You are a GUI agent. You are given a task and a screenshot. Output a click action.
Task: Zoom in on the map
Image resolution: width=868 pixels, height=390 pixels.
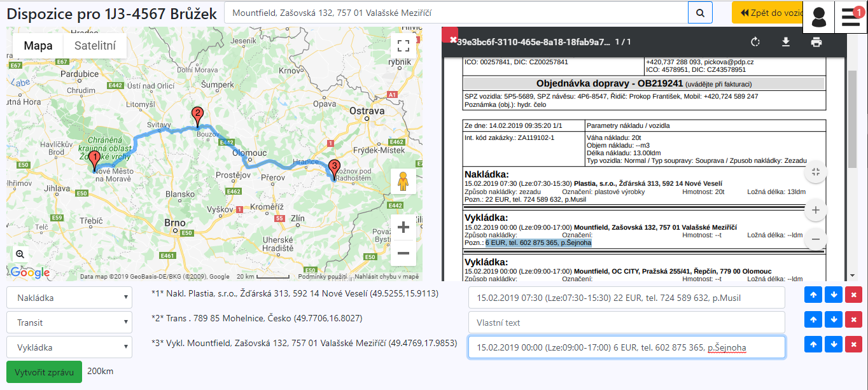(x=403, y=227)
